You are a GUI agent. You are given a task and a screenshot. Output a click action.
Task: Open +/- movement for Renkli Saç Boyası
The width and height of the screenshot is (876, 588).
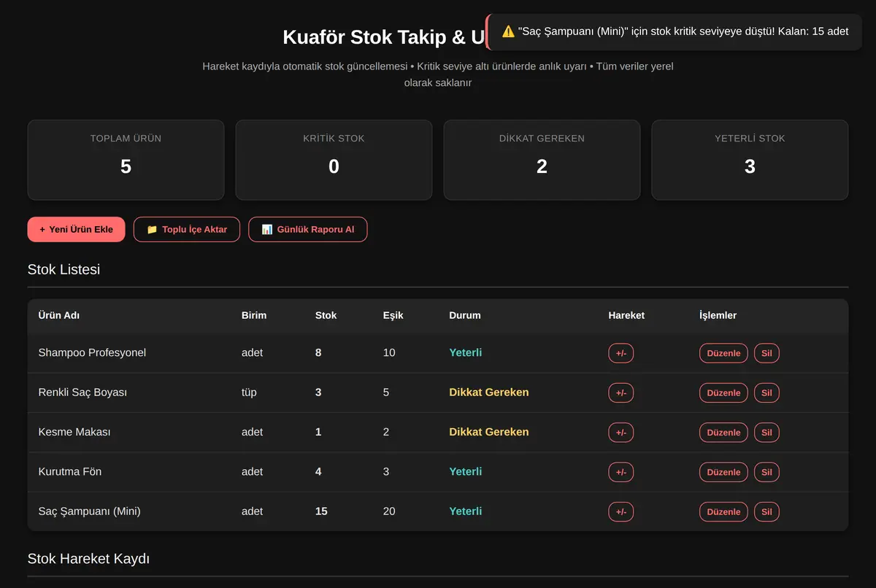[620, 392]
